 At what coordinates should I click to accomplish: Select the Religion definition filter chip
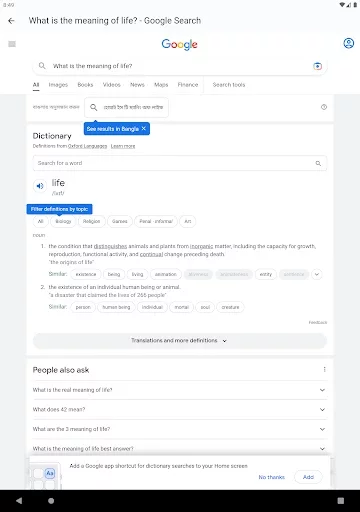click(91, 221)
